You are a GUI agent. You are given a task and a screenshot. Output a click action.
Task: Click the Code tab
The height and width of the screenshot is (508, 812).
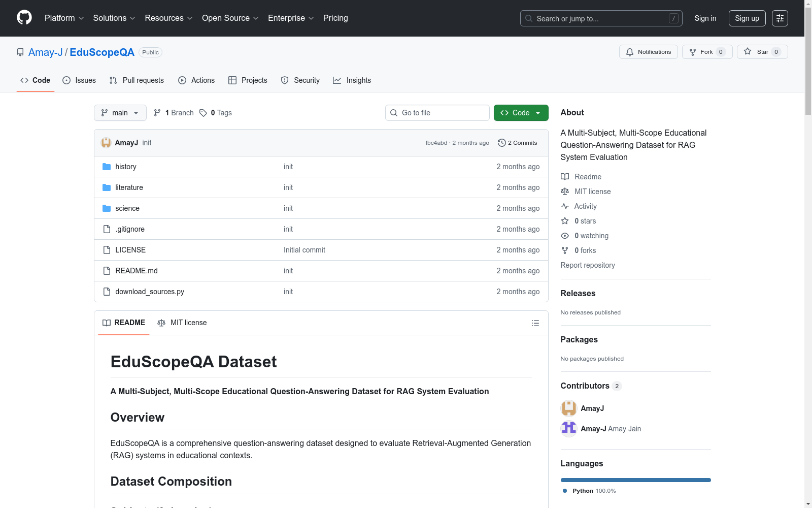pos(36,80)
